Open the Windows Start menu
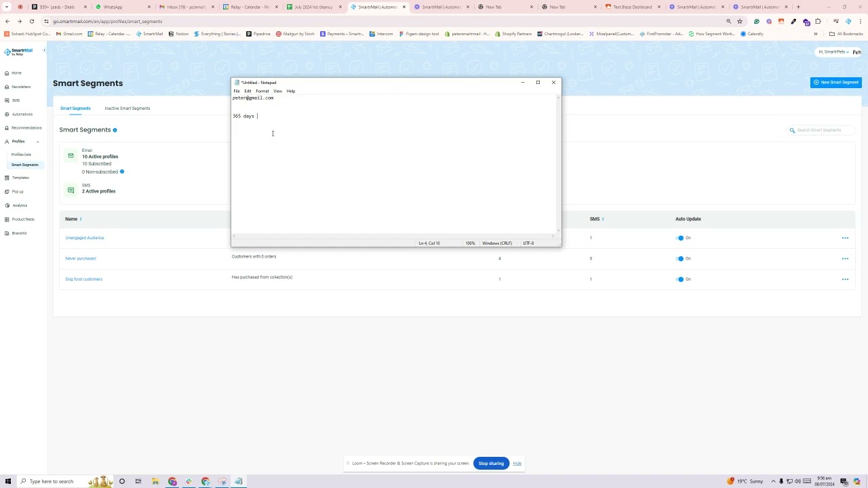Image resolution: width=868 pixels, height=488 pixels. point(8,481)
